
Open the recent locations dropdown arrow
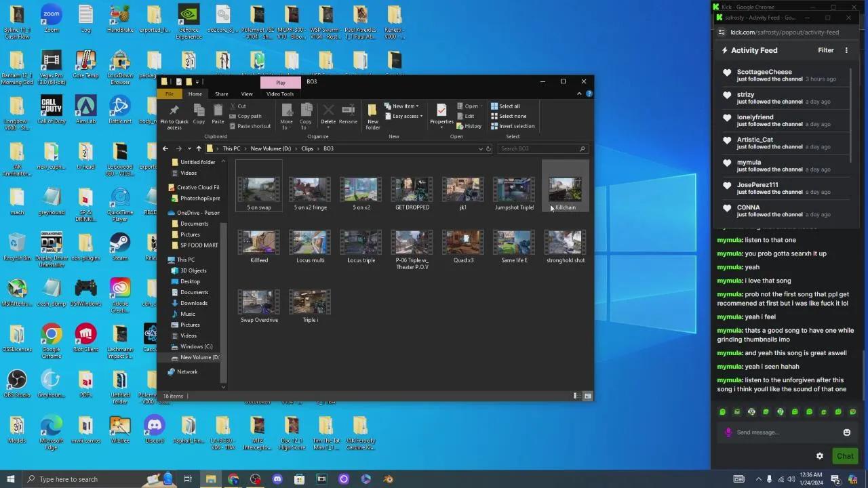(x=189, y=148)
